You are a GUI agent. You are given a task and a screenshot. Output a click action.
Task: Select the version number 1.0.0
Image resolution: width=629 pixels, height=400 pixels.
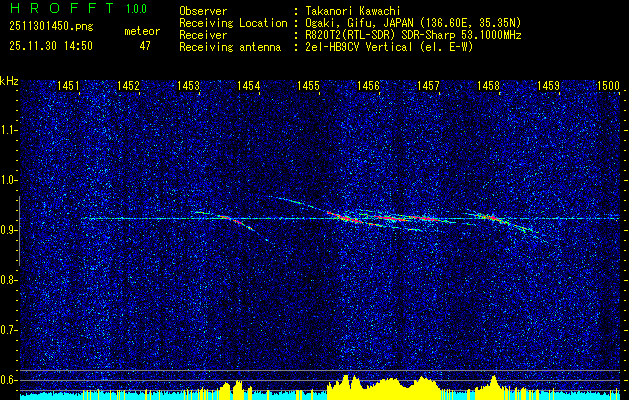click(x=136, y=8)
